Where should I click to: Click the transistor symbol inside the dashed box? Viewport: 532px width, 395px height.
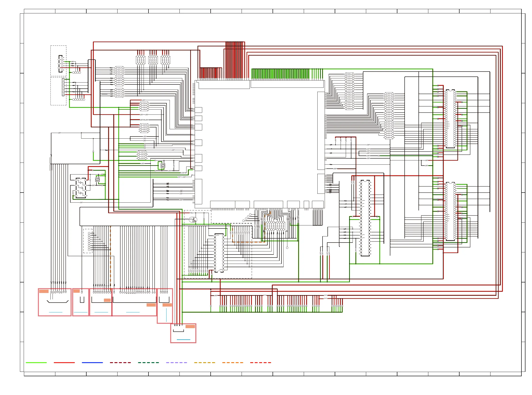click(193, 219)
